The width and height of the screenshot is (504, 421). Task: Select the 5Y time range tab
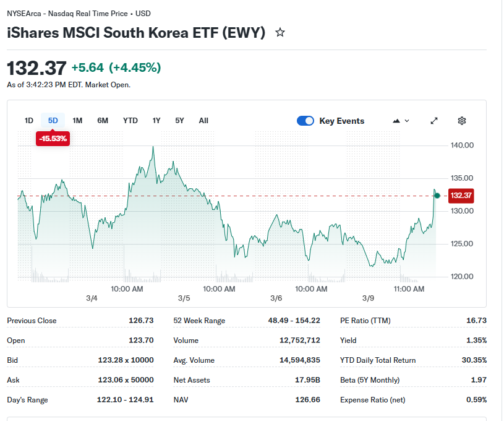pos(179,121)
